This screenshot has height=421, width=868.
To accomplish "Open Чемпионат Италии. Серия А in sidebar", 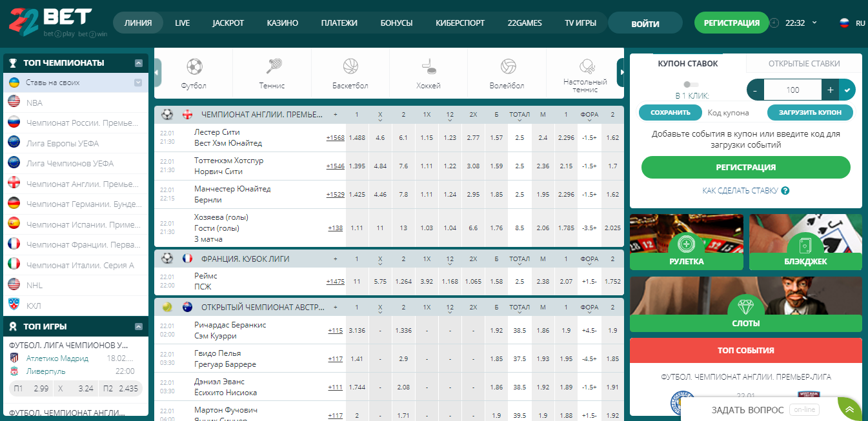I will tap(76, 265).
